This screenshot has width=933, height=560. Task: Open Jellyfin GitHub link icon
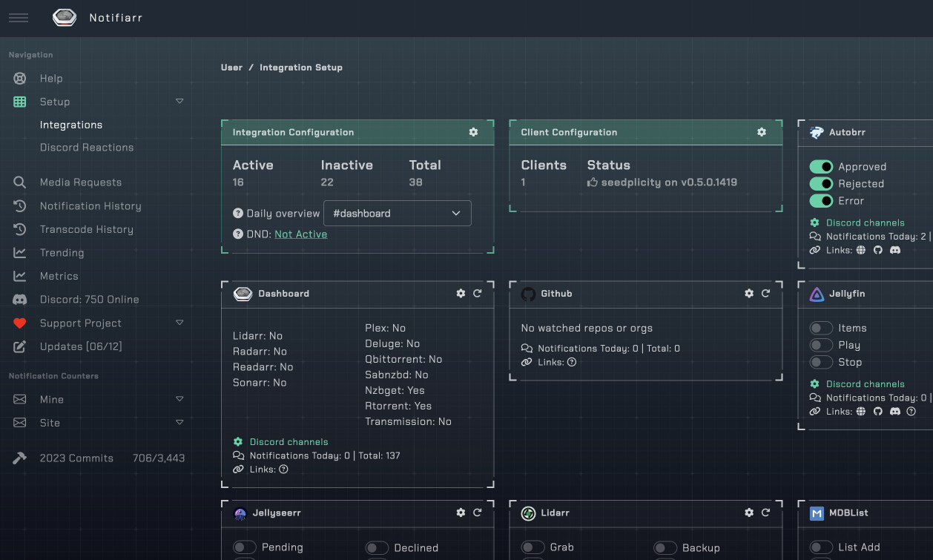(878, 412)
